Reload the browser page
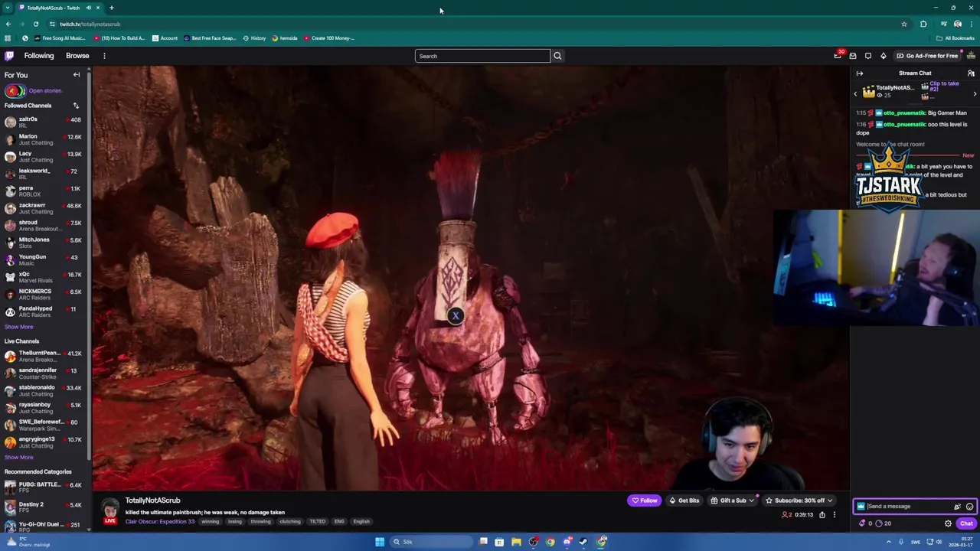This screenshot has height=551, width=980. point(36,24)
